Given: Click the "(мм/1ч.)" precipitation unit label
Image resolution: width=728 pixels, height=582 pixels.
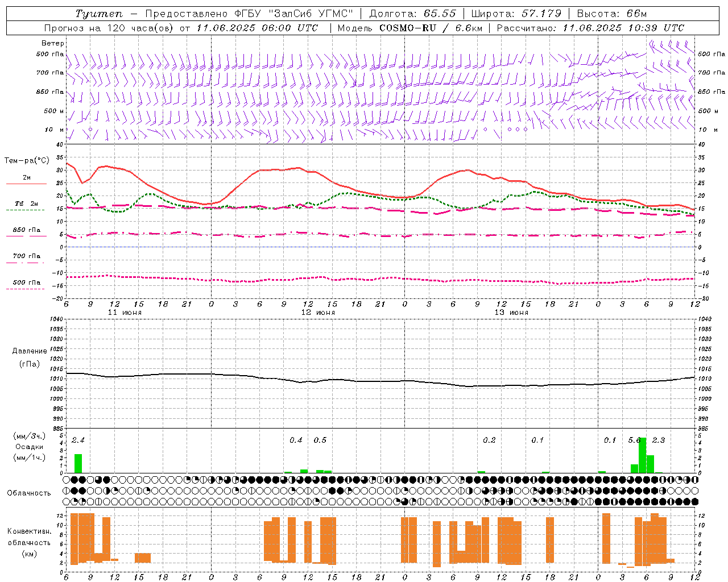Looking at the screenshot, I should pyautogui.click(x=30, y=458).
